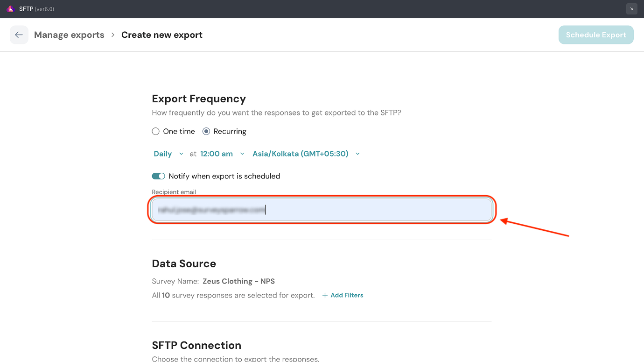The width and height of the screenshot is (644, 362).
Task: Toggle Notify when export is scheduled
Action: coord(159,176)
